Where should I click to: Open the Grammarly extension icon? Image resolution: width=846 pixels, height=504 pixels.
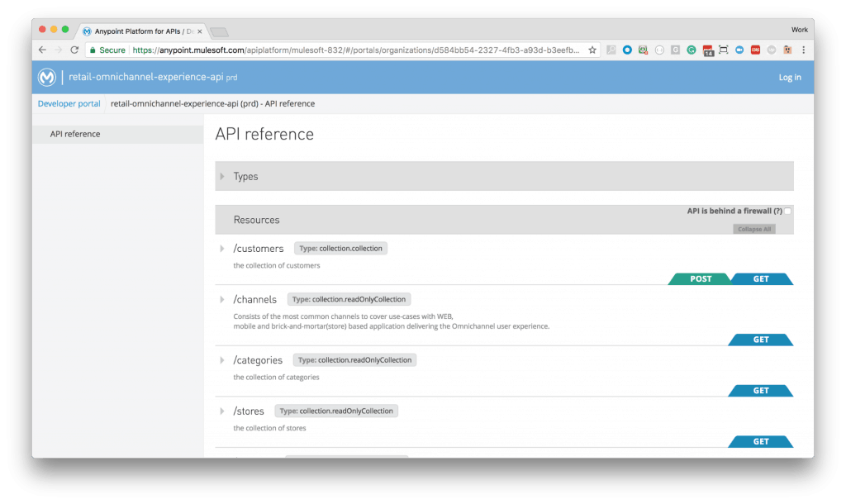pyautogui.click(x=691, y=50)
